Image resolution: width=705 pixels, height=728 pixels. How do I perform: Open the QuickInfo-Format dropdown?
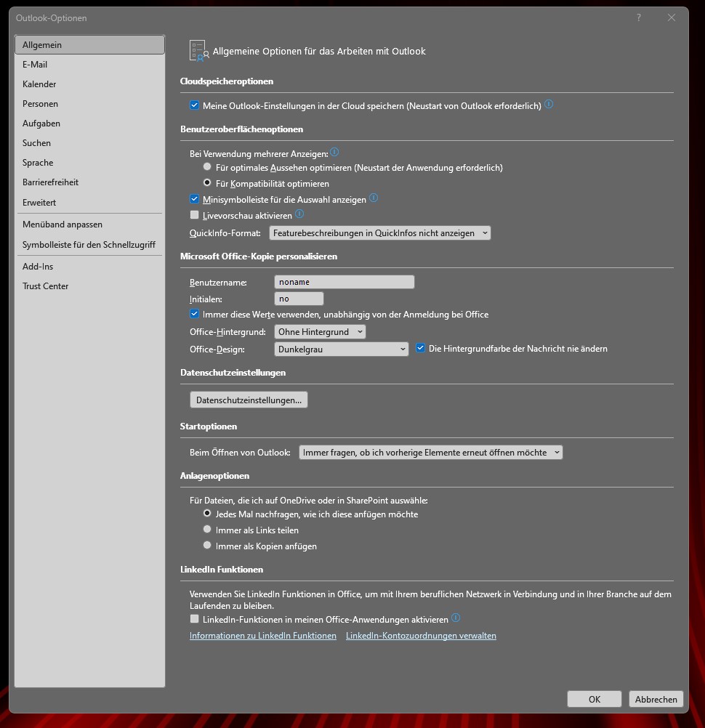point(380,233)
